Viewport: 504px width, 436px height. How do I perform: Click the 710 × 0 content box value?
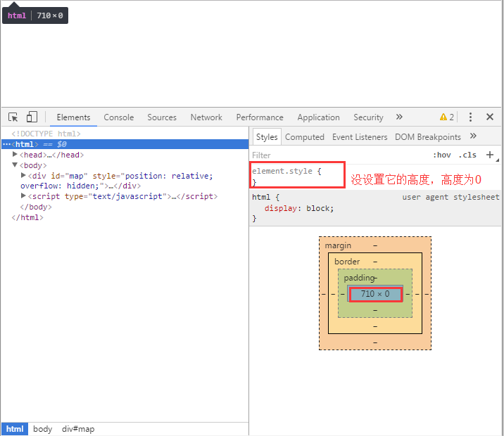[375, 294]
